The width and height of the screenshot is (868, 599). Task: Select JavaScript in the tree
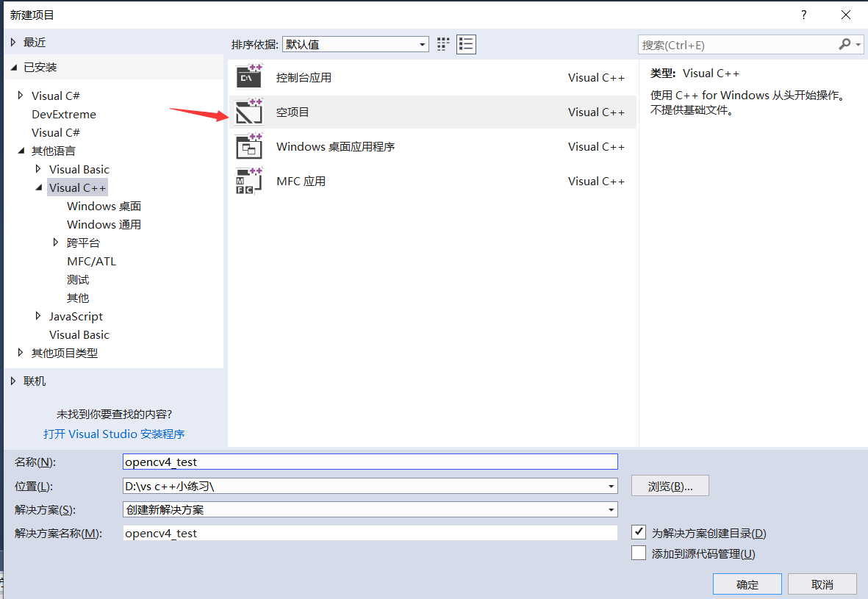coord(76,316)
